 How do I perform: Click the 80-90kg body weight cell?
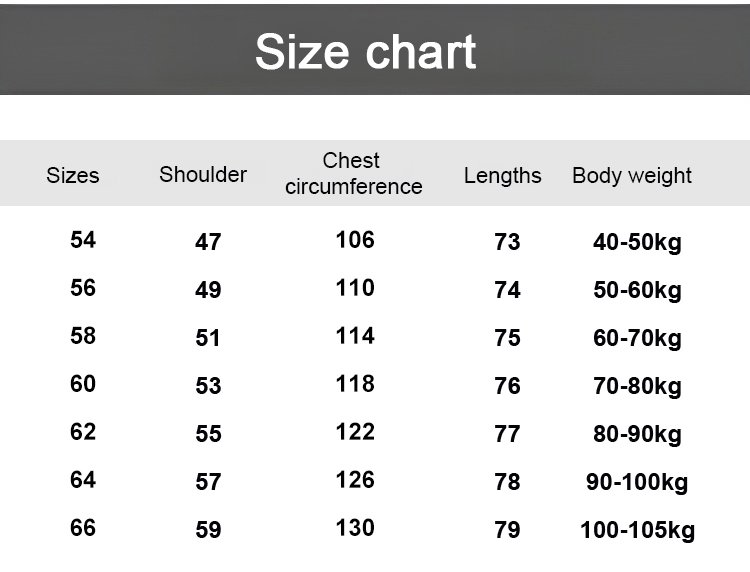click(x=637, y=434)
